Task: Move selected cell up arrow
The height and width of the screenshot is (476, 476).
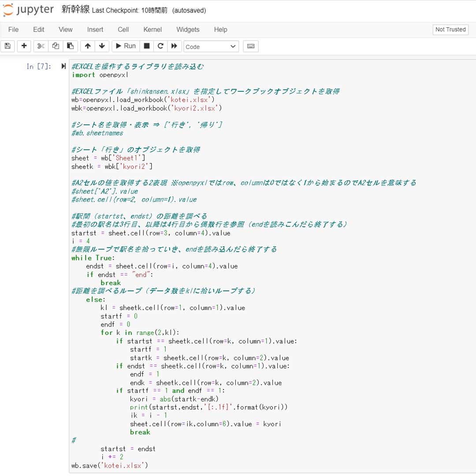Action: [x=88, y=46]
